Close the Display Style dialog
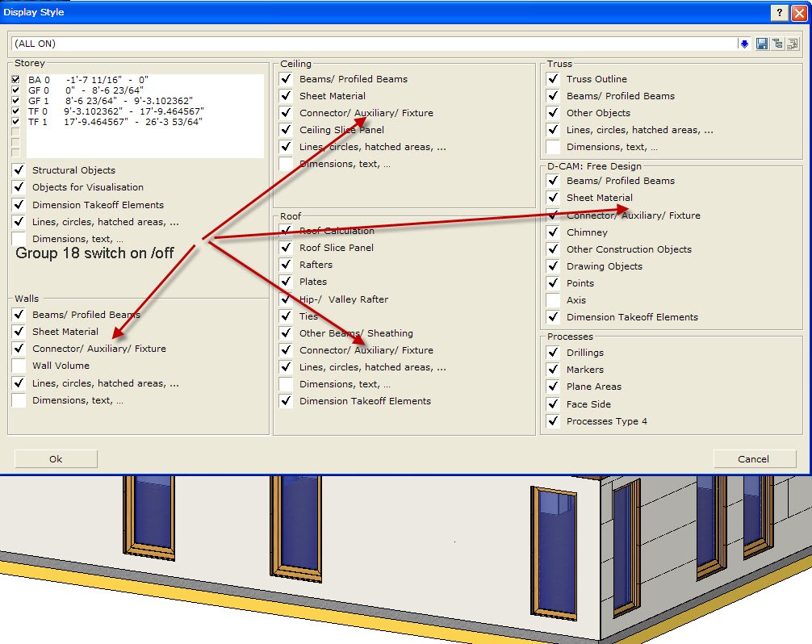The height and width of the screenshot is (644, 812). click(797, 12)
